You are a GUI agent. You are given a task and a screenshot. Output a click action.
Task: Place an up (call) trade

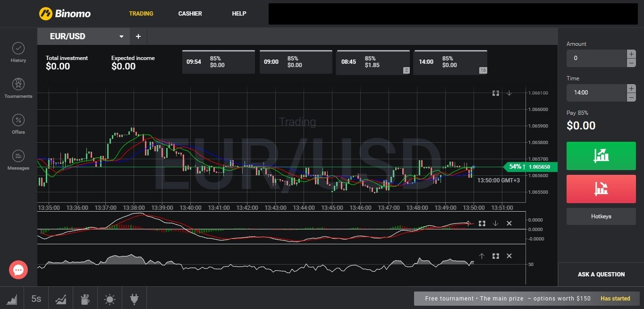601,155
